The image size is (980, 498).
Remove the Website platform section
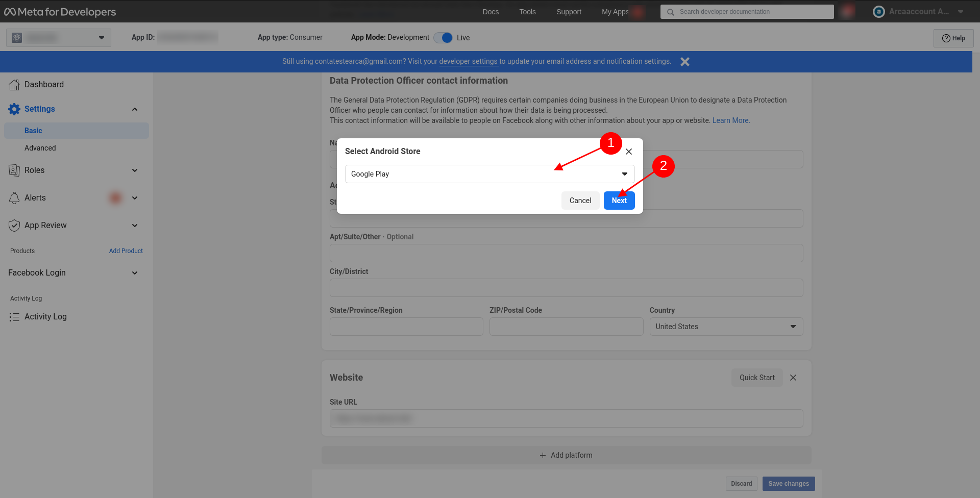[x=793, y=378]
